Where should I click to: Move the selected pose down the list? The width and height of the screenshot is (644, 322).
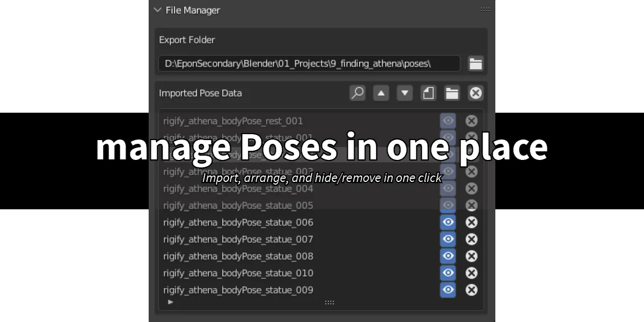[x=404, y=93]
